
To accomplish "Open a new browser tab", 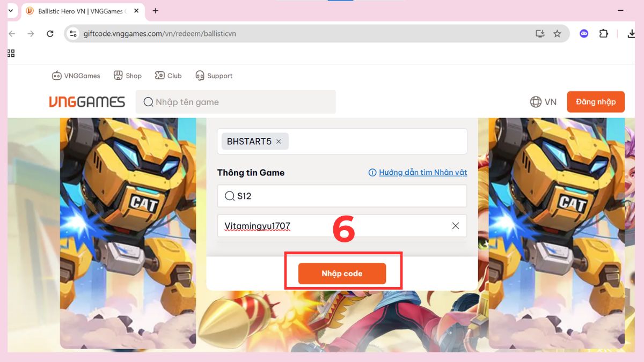I will tap(155, 11).
